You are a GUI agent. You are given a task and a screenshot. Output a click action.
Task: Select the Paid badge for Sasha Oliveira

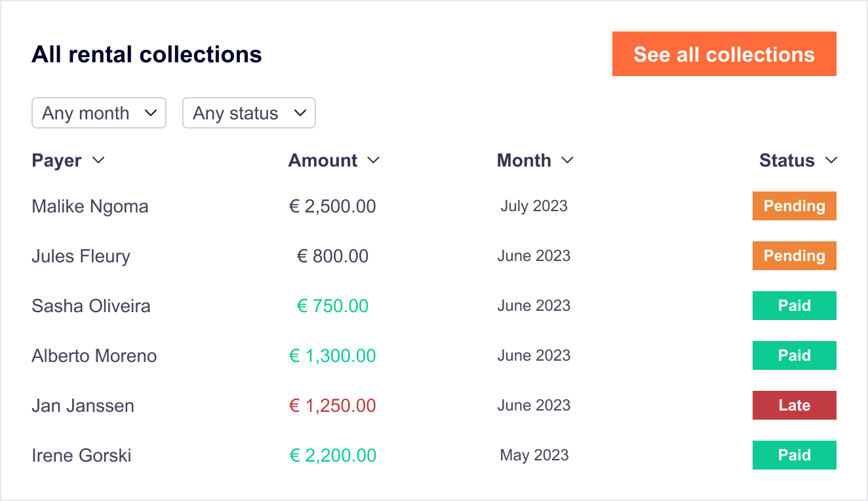[x=794, y=306]
